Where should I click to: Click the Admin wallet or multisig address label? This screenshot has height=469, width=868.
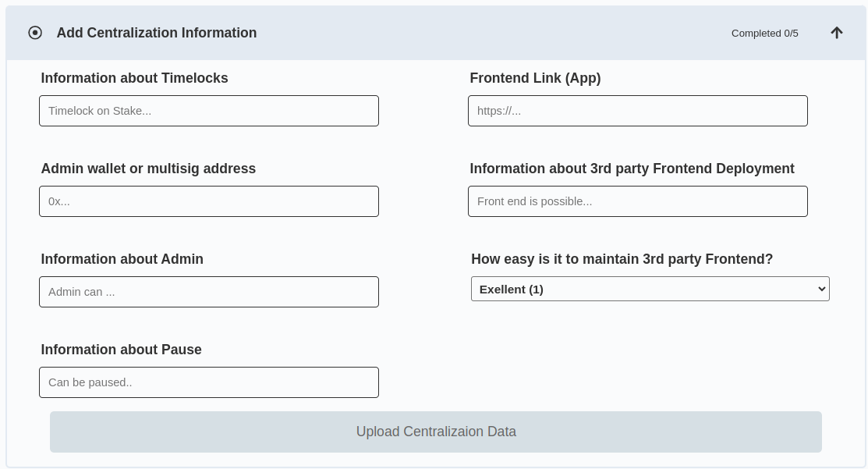148,169
